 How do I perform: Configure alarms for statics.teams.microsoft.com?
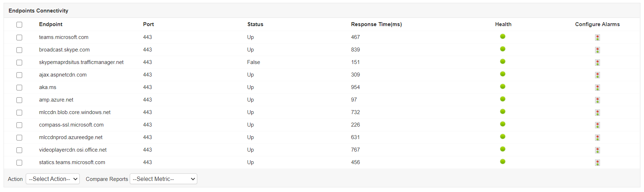[597, 163]
